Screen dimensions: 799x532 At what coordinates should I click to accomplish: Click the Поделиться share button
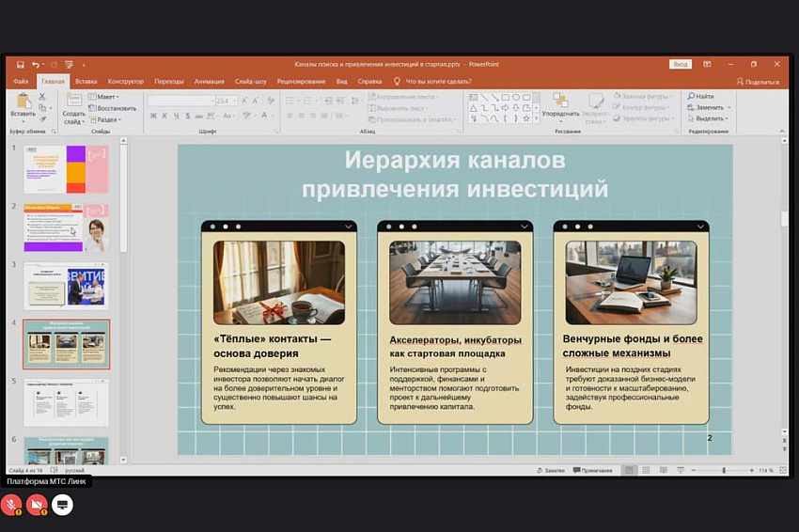pyautogui.click(x=761, y=82)
